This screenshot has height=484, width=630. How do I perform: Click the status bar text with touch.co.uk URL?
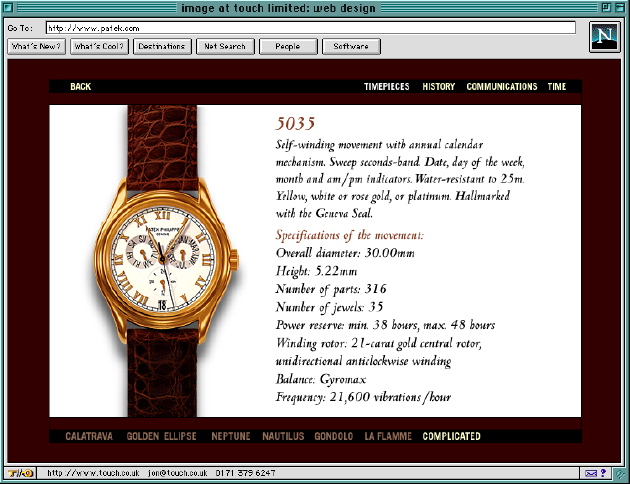pos(161,473)
